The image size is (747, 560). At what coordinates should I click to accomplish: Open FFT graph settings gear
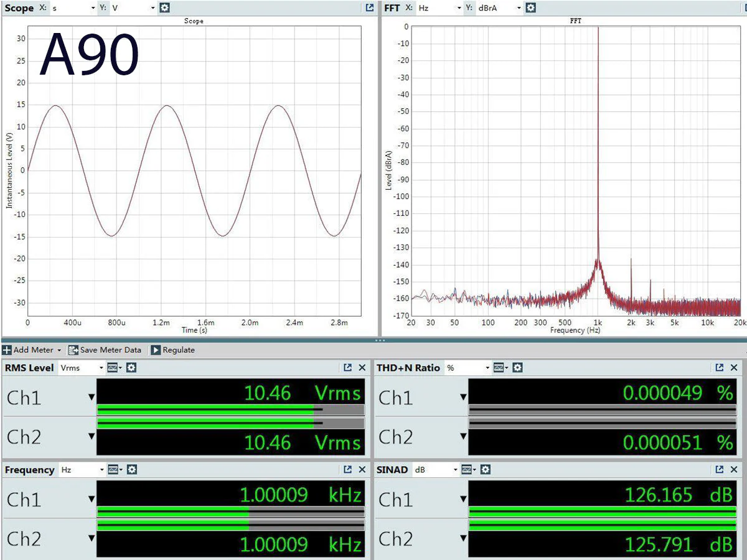[530, 8]
